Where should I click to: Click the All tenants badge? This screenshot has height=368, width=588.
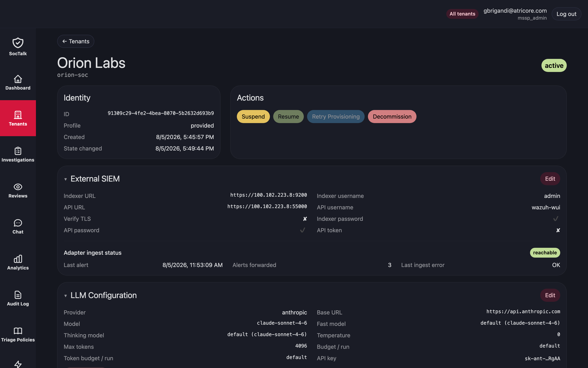(462, 14)
